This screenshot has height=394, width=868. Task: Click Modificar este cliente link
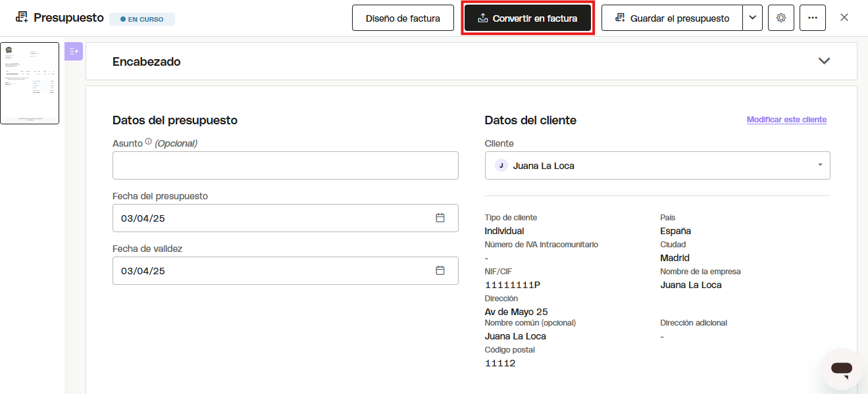(x=786, y=120)
